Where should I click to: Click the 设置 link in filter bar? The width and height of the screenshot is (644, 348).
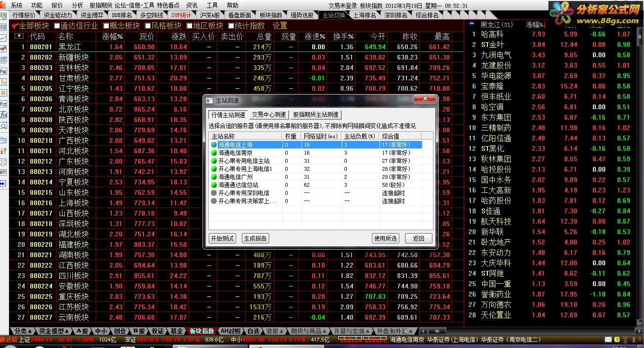pyautogui.click(x=280, y=26)
